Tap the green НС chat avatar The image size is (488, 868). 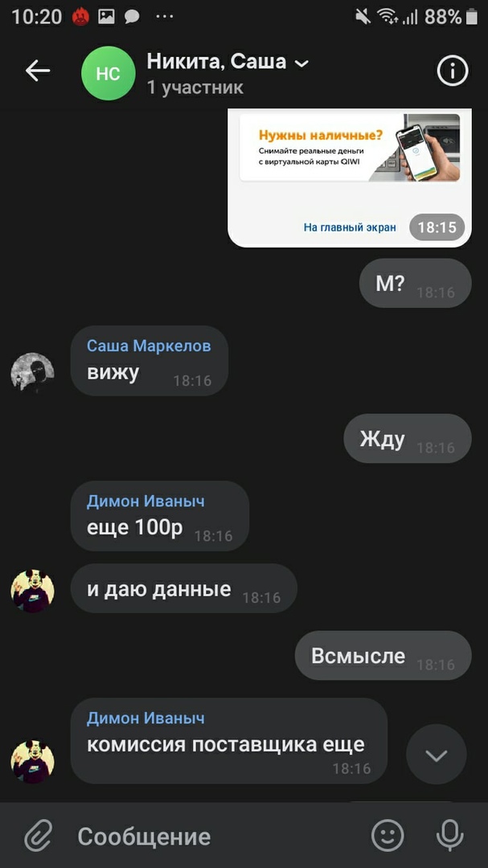point(108,73)
